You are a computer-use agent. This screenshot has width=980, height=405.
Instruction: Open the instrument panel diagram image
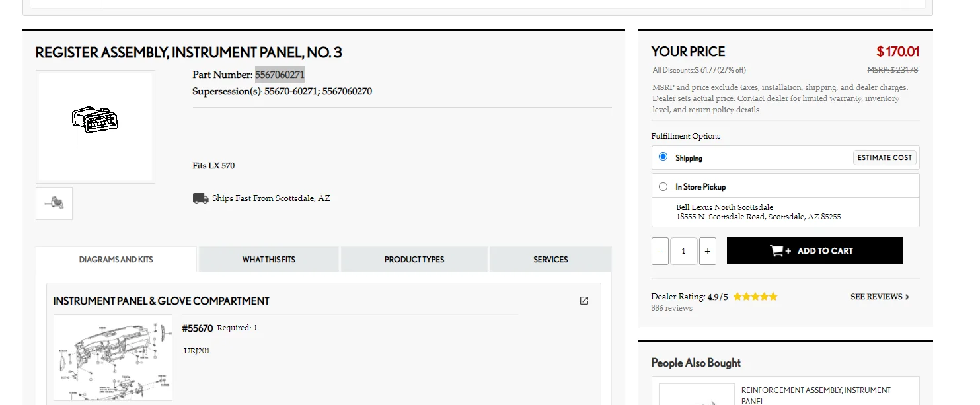point(113,357)
